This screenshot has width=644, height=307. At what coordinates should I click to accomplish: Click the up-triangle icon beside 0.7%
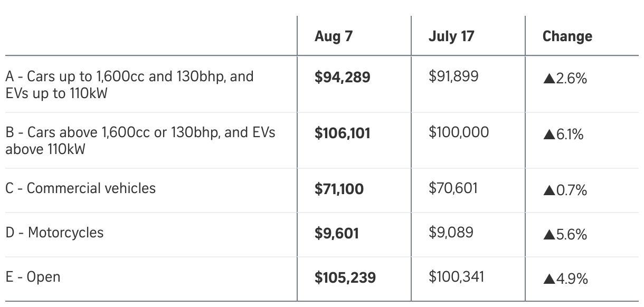[548, 191]
